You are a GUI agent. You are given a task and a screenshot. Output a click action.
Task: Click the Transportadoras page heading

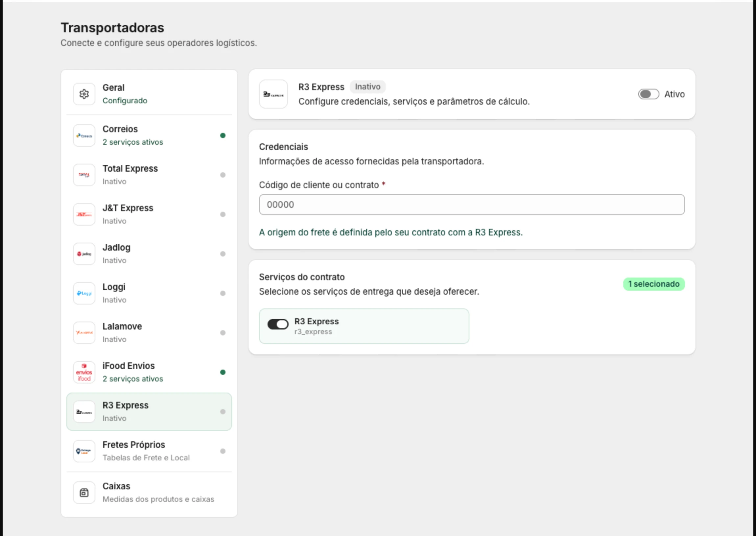(x=112, y=28)
